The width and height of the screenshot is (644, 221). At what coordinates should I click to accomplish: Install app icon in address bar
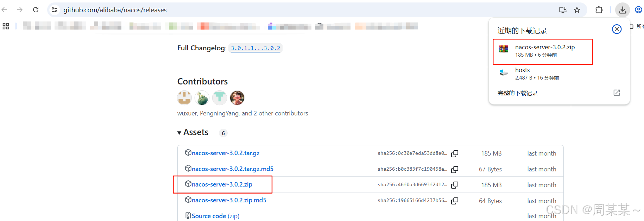pyautogui.click(x=563, y=10)
